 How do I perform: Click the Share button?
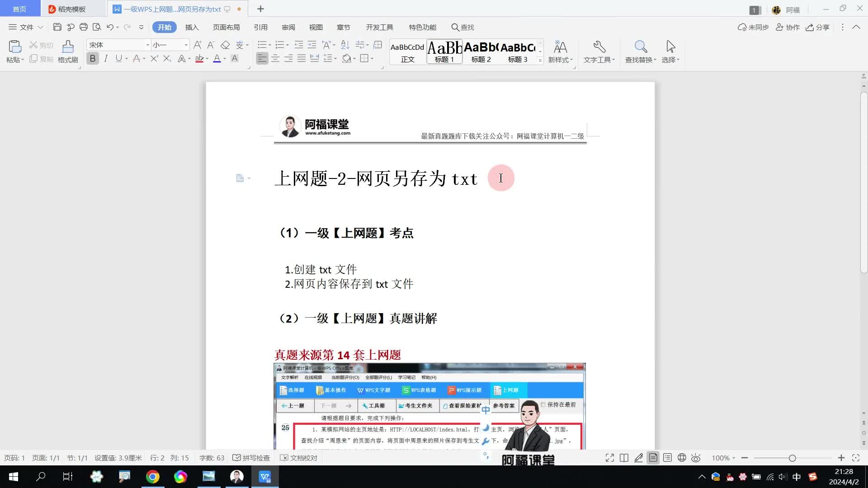[818, 27]
